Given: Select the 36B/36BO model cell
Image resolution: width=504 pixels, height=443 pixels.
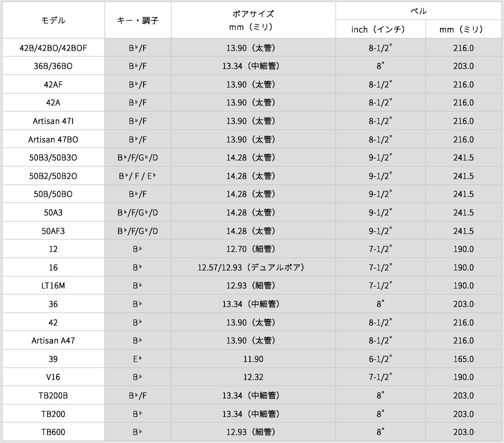Looking at the screenshot, I should pos(53,66).
